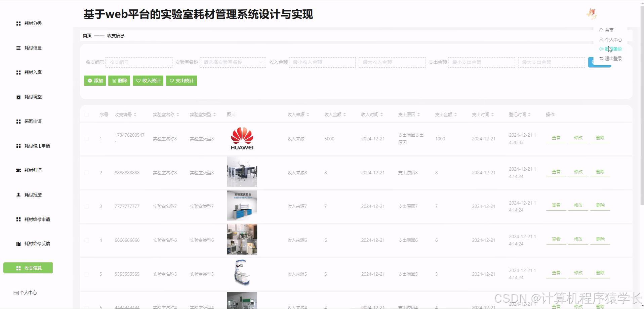Open 查看 link on the first record
Screen dimensions: 644x309
click(x=556, y=138)
